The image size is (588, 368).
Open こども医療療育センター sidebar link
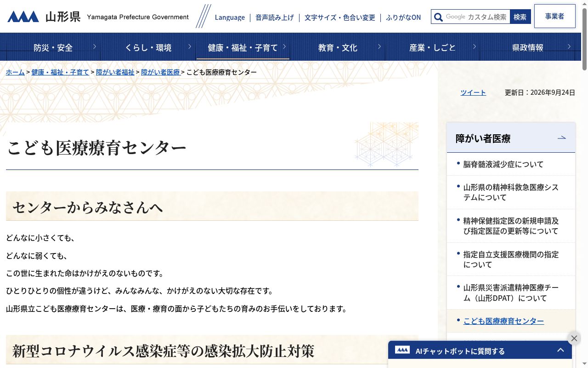tap(503, 321)
